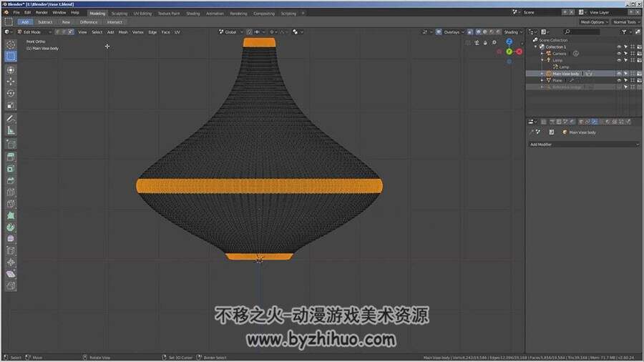Open the Render menu

(42, 13)
